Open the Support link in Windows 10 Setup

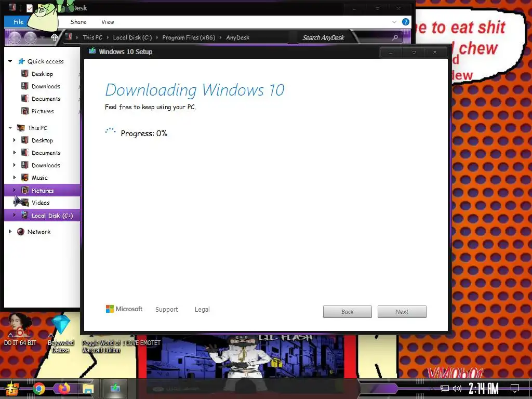(x=167, y=310)
